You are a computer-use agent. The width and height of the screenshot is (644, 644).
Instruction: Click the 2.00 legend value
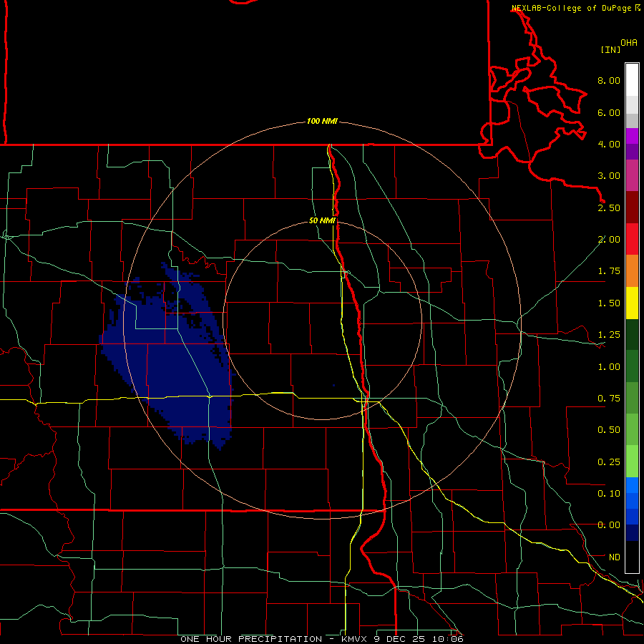pos(609,240)
